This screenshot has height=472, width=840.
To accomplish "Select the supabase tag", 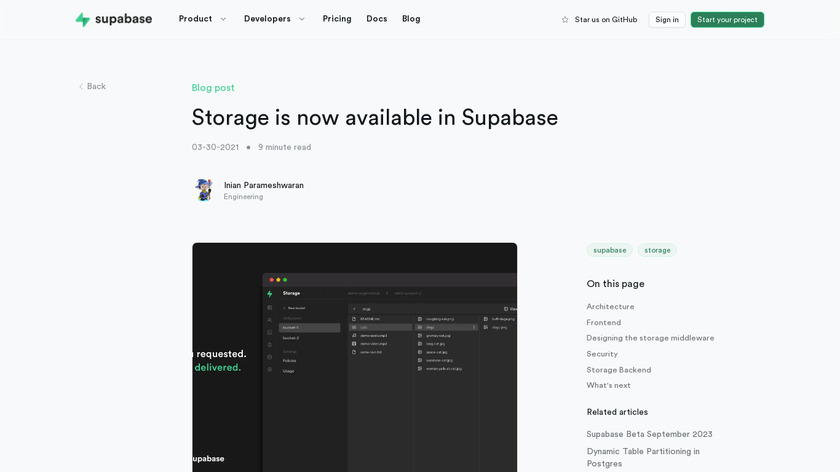I will (x=609, y=250).
